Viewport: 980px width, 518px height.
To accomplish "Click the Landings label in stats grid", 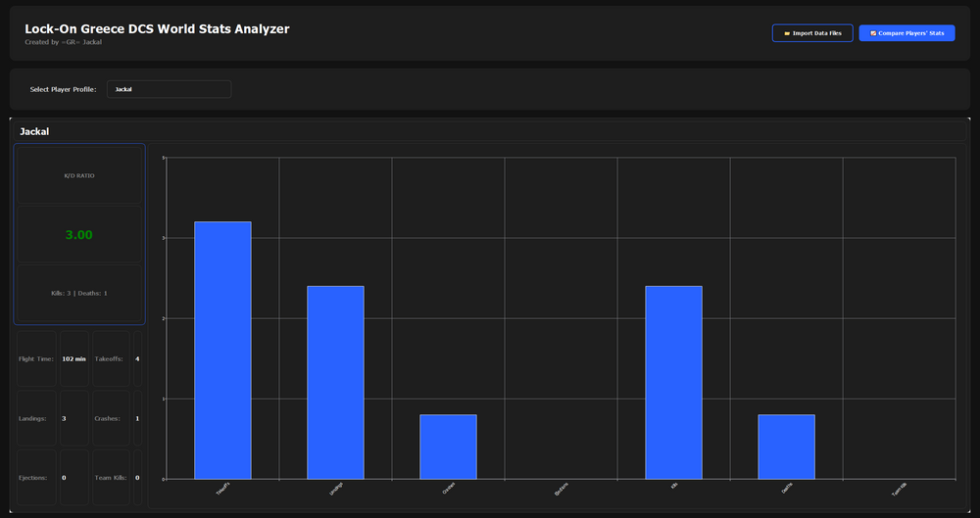I will point(31,419).
